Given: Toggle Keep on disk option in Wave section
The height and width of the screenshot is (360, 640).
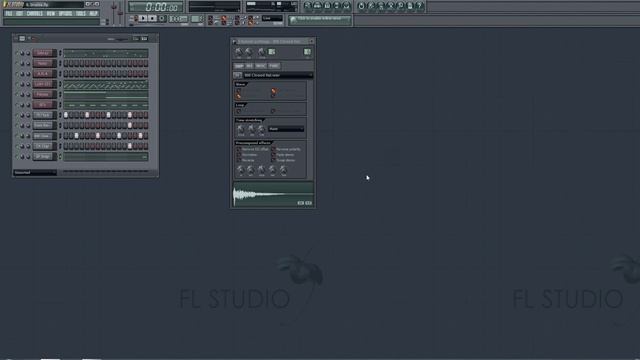Looking at the screenshot, I should coord(238,91).
